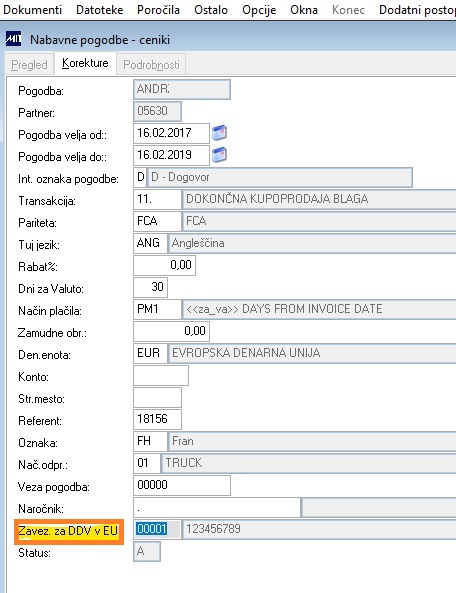Open the Opcije menu
This screenshot has width=456, height=593.
(x=259, y=10)
